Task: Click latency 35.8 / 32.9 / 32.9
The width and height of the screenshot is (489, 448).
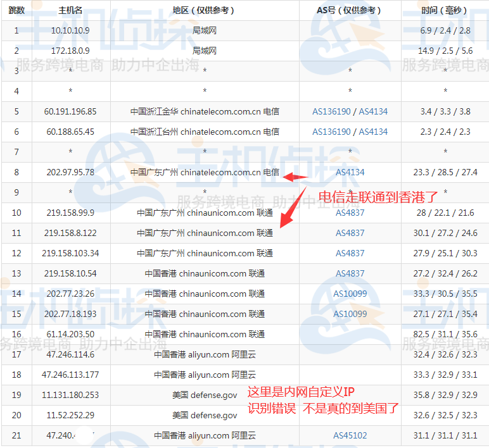Action: 445,395
